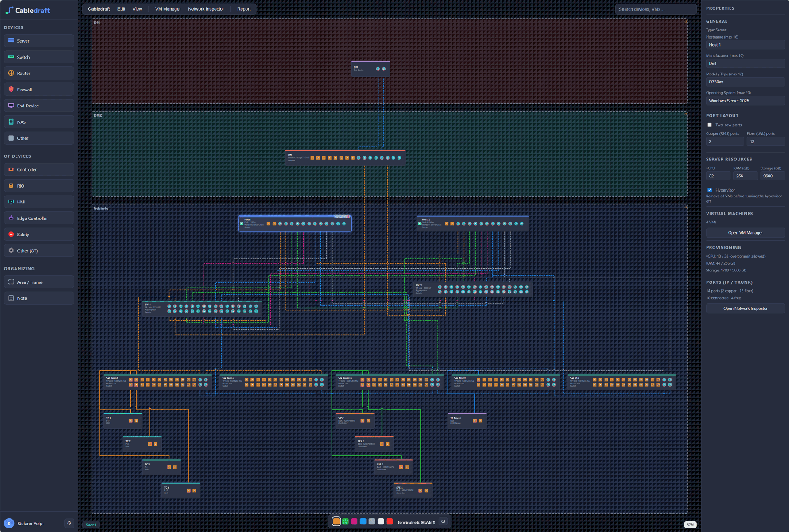The image size is (789, 532).
Task: Select the Controller OT device
Action: [x=39, y=169]
